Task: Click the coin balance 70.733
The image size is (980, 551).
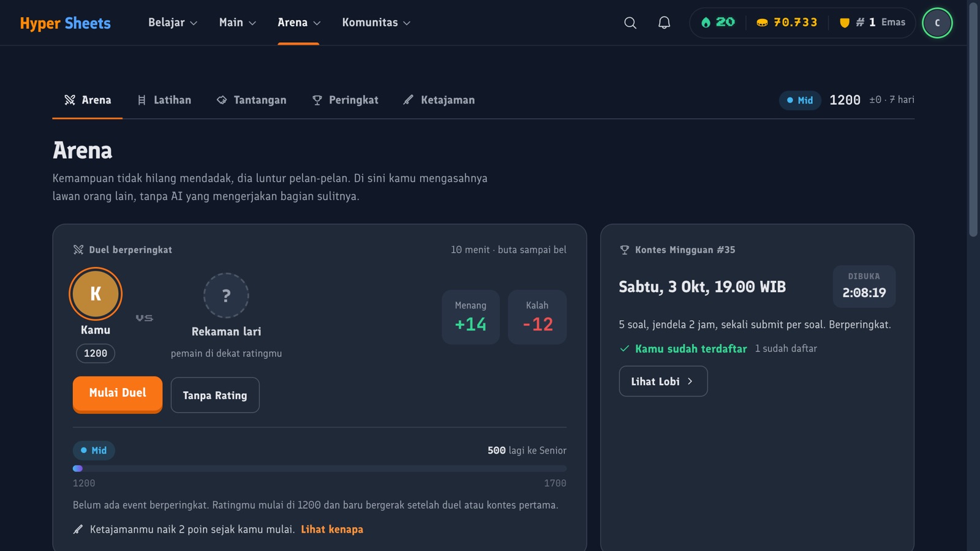Action: [x=787, y=23]
